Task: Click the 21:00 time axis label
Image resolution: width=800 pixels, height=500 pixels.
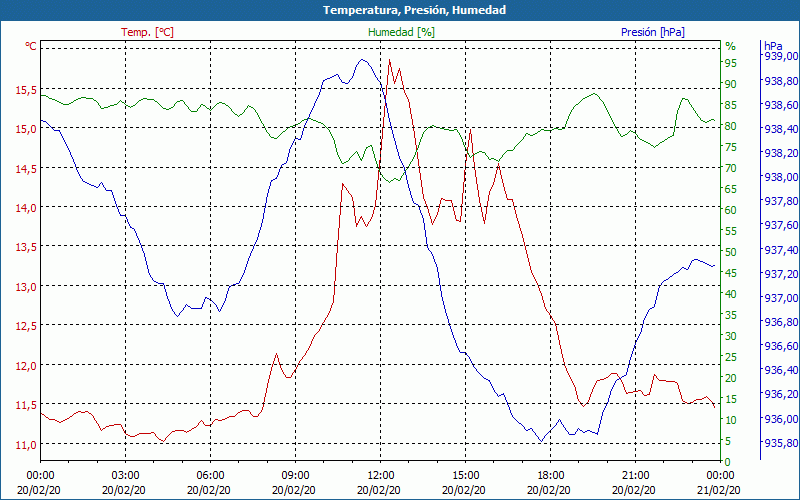Action: click(x=635, y=476)
